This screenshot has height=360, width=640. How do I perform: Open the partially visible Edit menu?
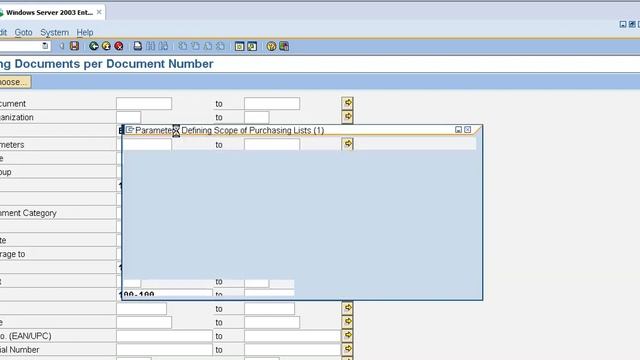click(x=3, y=32)
